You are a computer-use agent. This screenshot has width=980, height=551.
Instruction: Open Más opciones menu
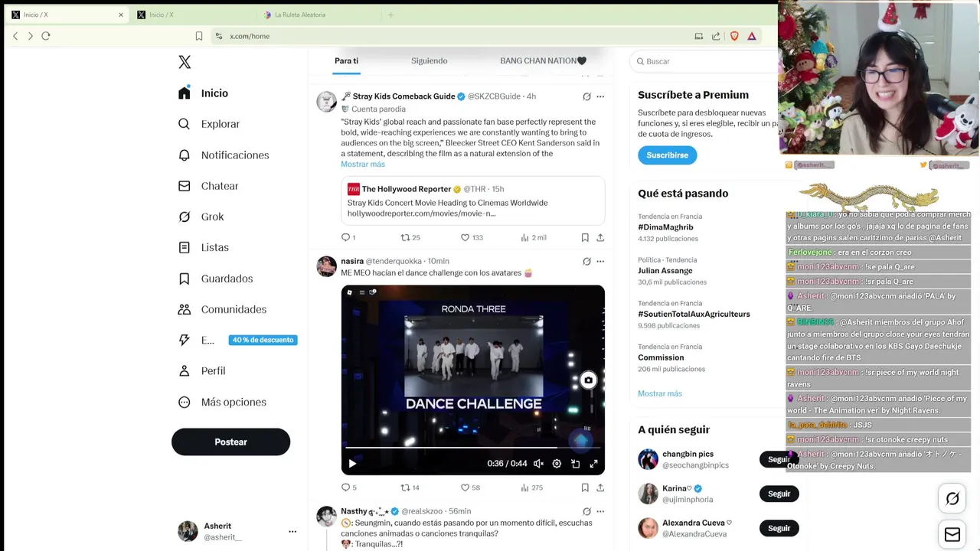tap(222, 402)
